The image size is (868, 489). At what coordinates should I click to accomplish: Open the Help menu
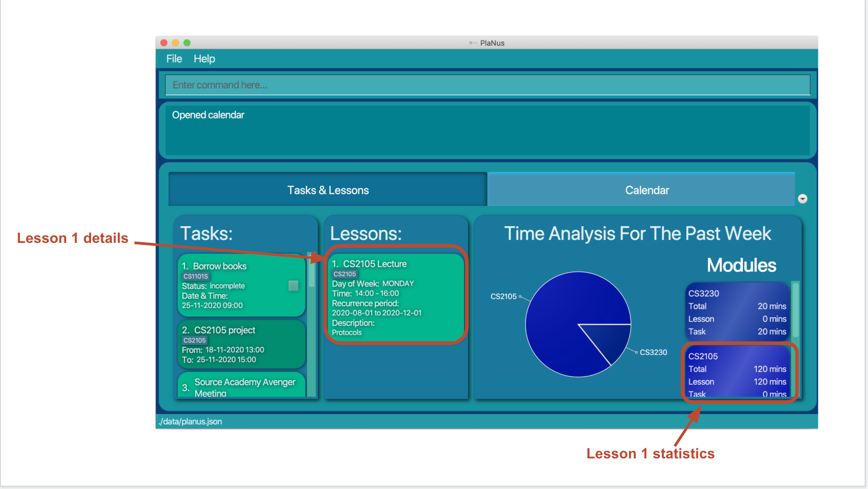point(204,59)
